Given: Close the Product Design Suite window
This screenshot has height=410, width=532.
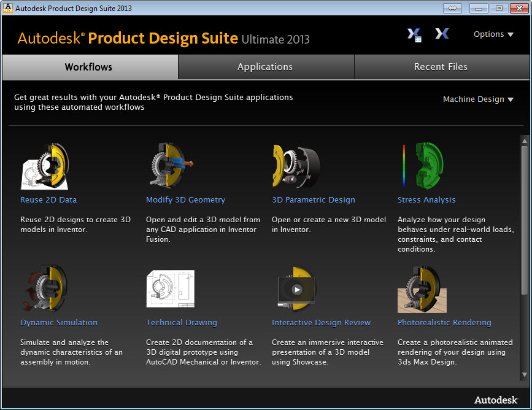Looking at the screenshot, I should coord(519,8).
